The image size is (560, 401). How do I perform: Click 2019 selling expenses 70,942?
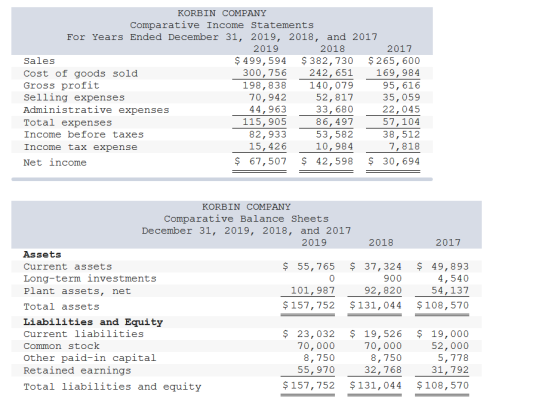(268, 97)
